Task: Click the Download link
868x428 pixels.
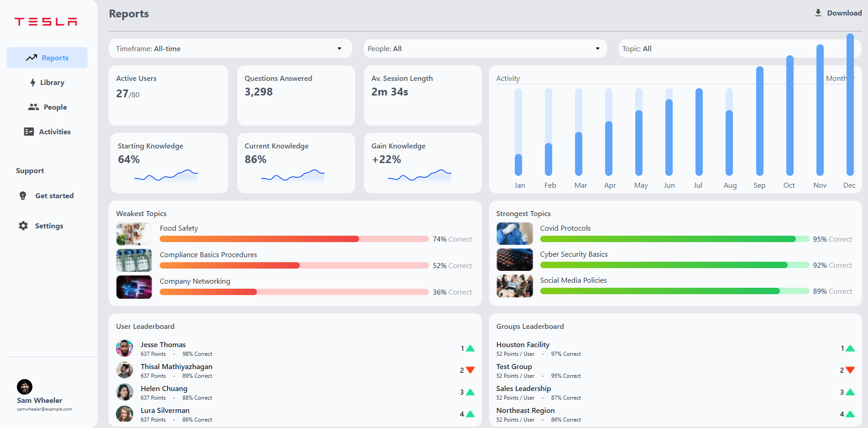Action: tap(843, 13)
